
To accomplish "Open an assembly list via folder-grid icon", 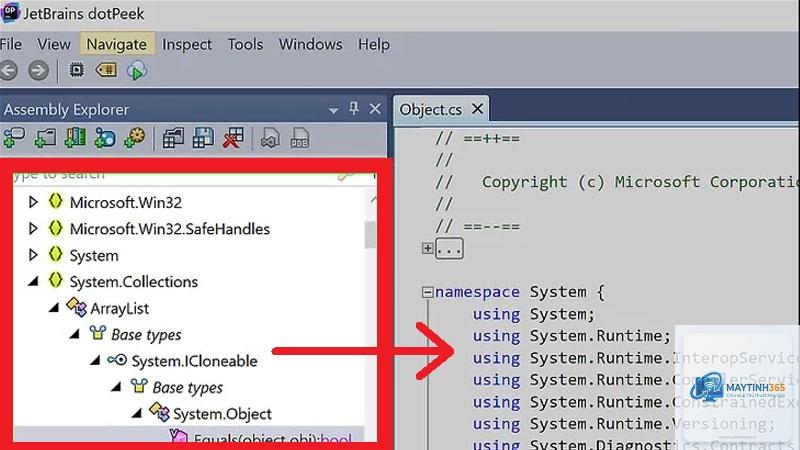I will pyautogui.click(x=173, y=138).
